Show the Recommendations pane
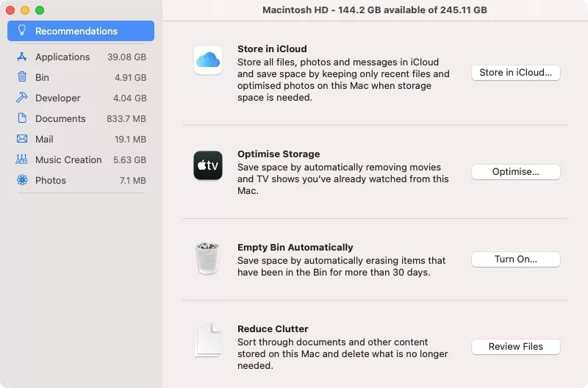The height and width of the screenshot is (388, 588). [76, 31]
